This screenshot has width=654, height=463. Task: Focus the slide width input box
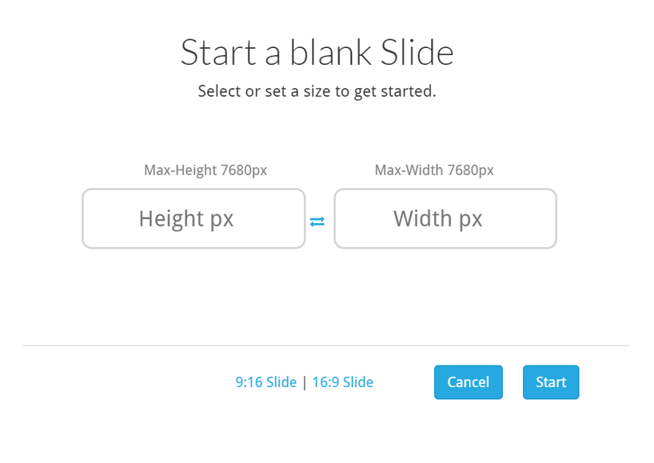click(445, 218)
